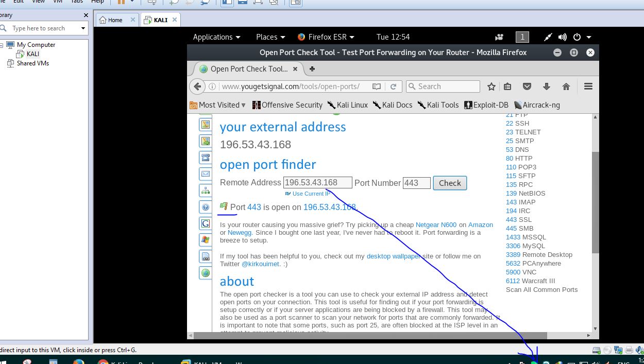Collapse the My Computer tree node
The image size is (644, 364).
tap(2, 45)
